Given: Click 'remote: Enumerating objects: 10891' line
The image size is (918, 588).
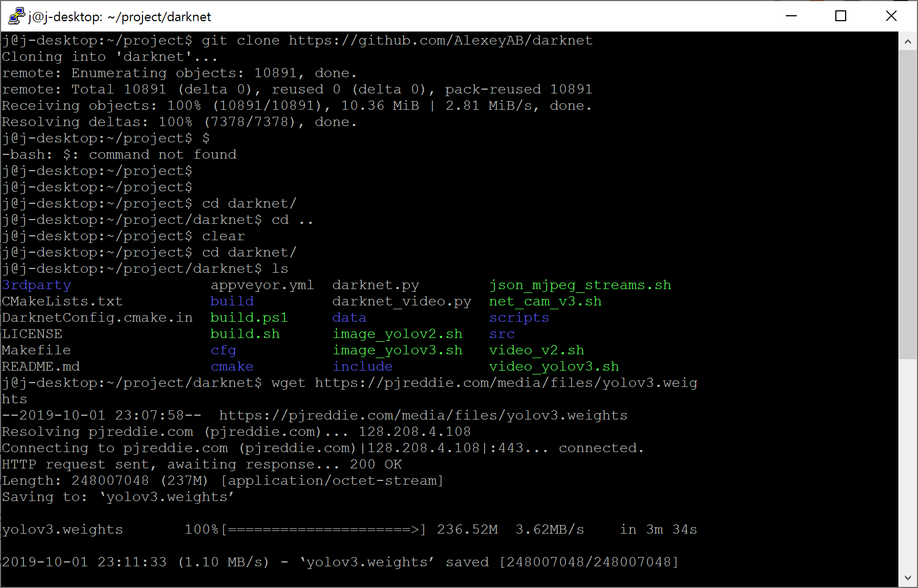Looking at the screenshot, I should (x=179, y=73).
